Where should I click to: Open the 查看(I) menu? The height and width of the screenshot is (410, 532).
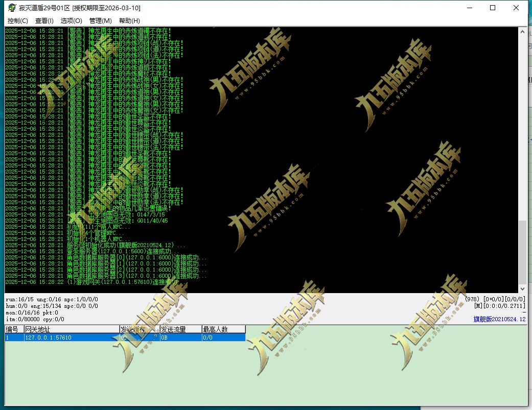tap(44, 20)
